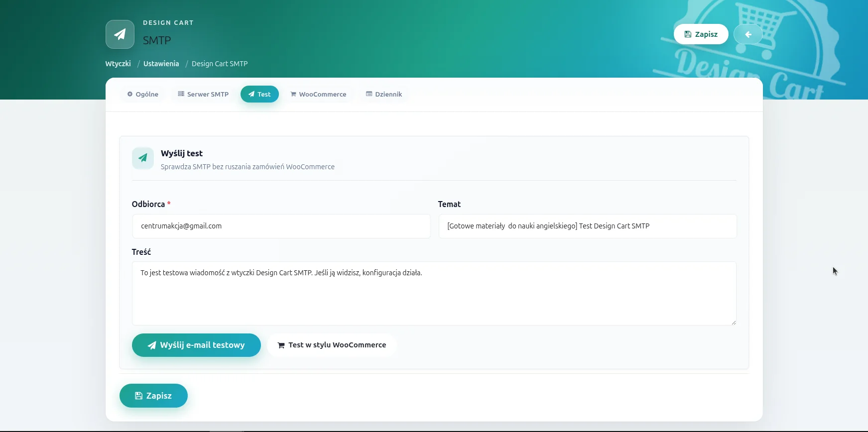
Task: Open the Serwer SMTP tab
Action: (x=203, y=94)
